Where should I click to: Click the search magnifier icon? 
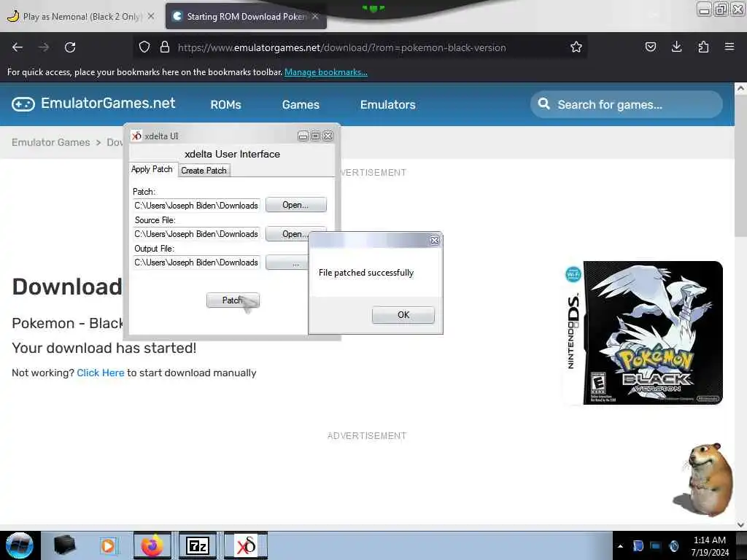click(x=543, y=104)
